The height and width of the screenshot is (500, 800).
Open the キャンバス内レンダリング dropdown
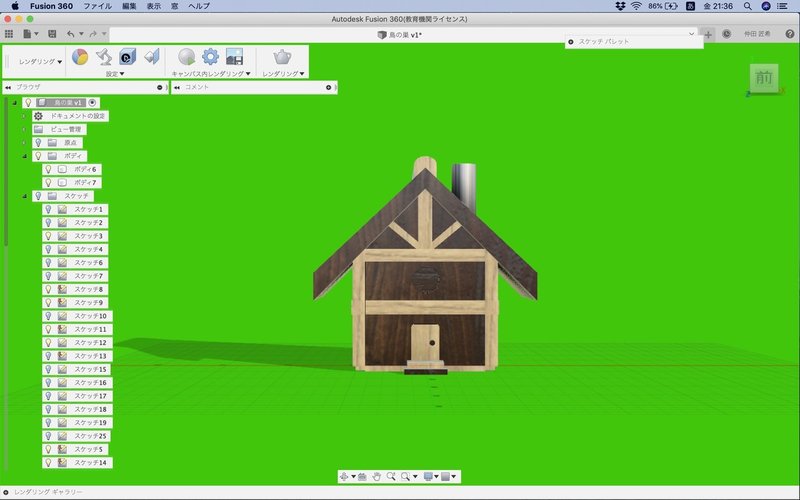211,74
